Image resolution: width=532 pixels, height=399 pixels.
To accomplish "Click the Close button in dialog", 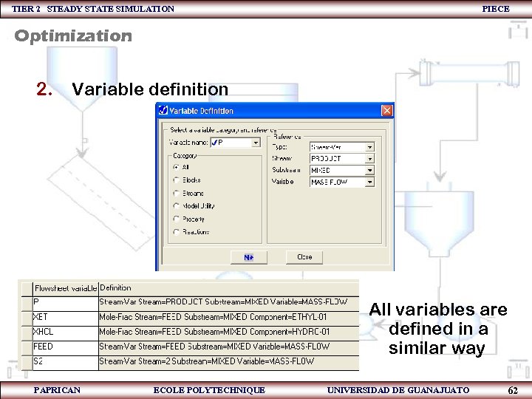I will [304, 257].
